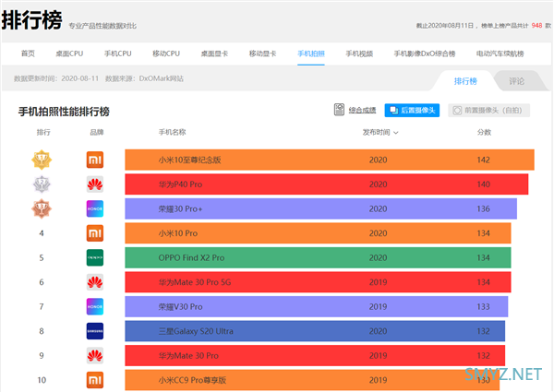Click the Huawei logo in rank 9 row
This screenshot has height=392, width=554.
point(95,355)
